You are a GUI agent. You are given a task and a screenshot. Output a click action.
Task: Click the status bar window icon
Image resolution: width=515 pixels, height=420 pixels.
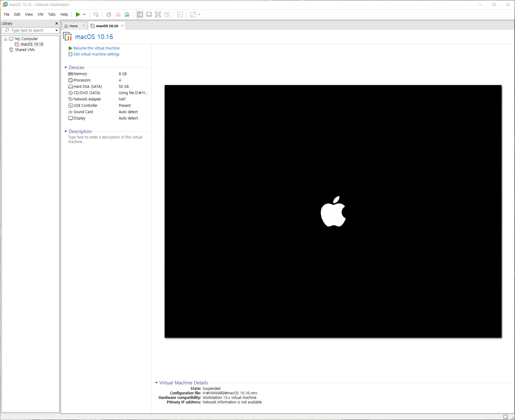pos(506,417)
